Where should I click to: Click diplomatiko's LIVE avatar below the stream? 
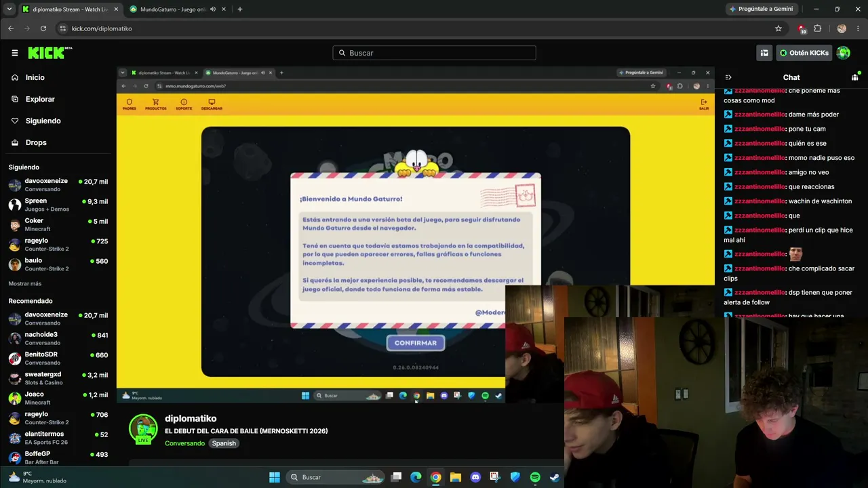143,430
